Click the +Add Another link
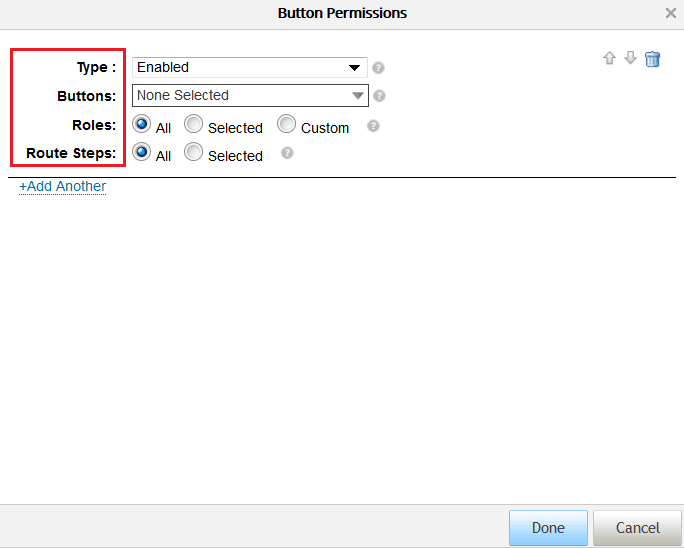Image resolution: width=684 pixels, height=548 pixels. 62,186
